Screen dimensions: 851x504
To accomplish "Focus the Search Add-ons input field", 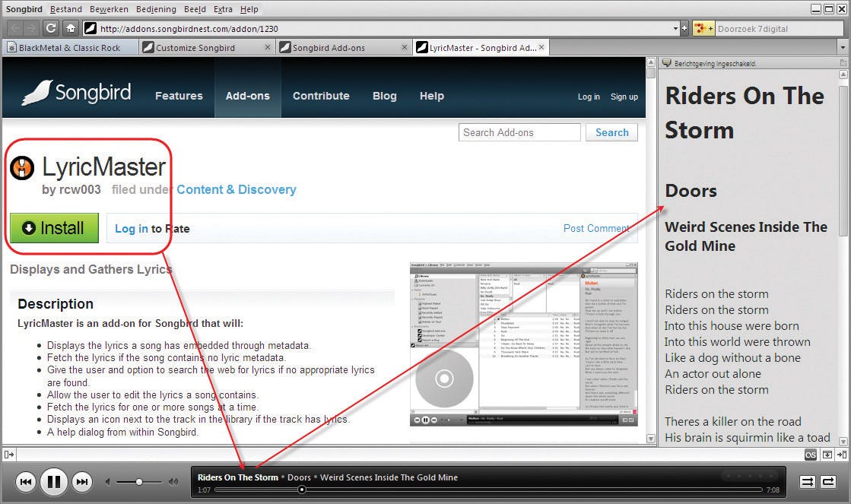I will tap(519, 132).
